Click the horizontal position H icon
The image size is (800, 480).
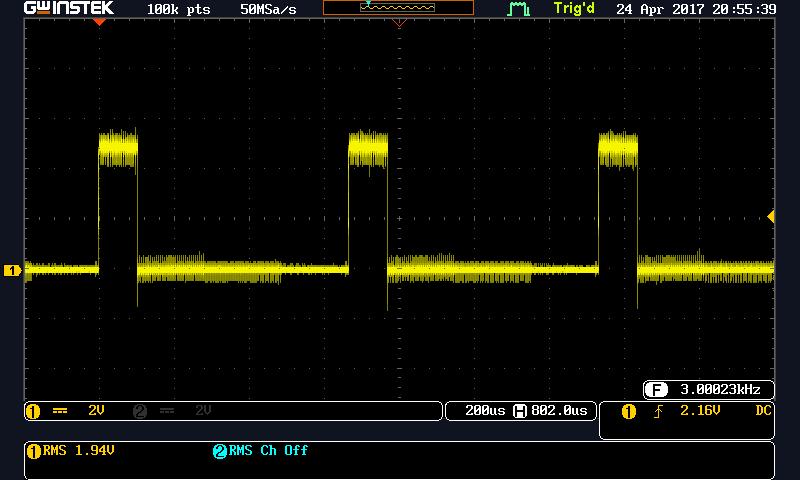pyautogui.click(x=520, y=411)
